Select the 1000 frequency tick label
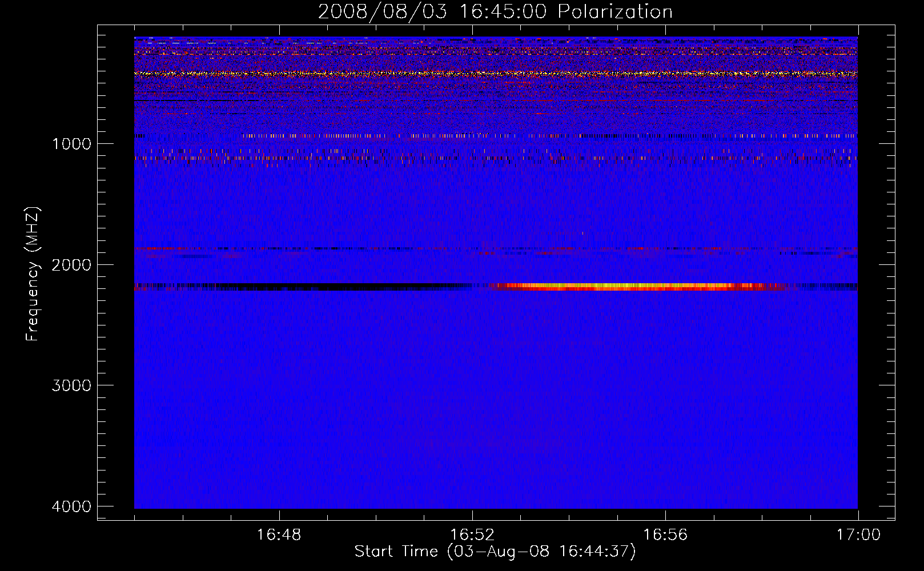The width and height of the screenshot is (924, 571). pyautogui.click(x=71, y=143)
